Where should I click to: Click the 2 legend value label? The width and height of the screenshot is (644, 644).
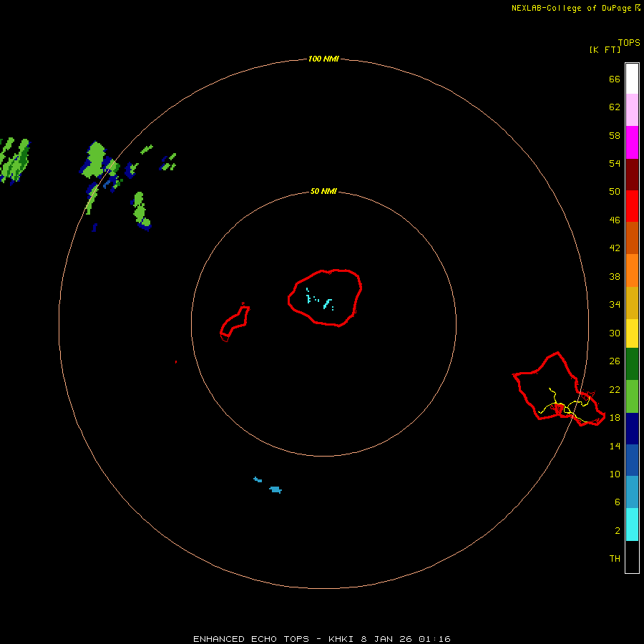coord(617,531)
